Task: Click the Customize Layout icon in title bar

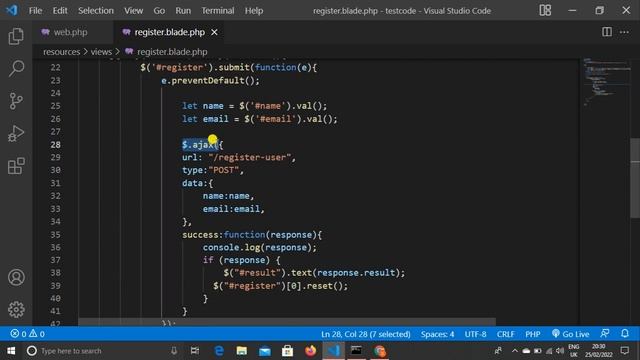Action: point(545,10)
